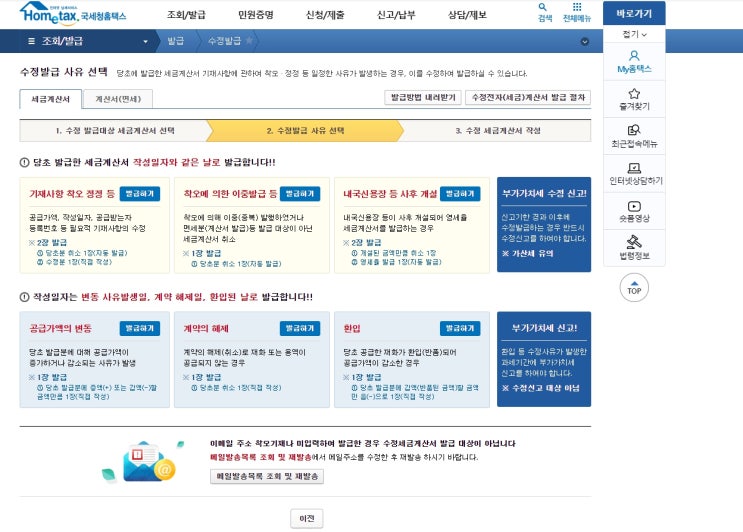This screenshot has height=532, width=743.
Task: Click the 가산세 유의 notice text
Action: point(527,253)
